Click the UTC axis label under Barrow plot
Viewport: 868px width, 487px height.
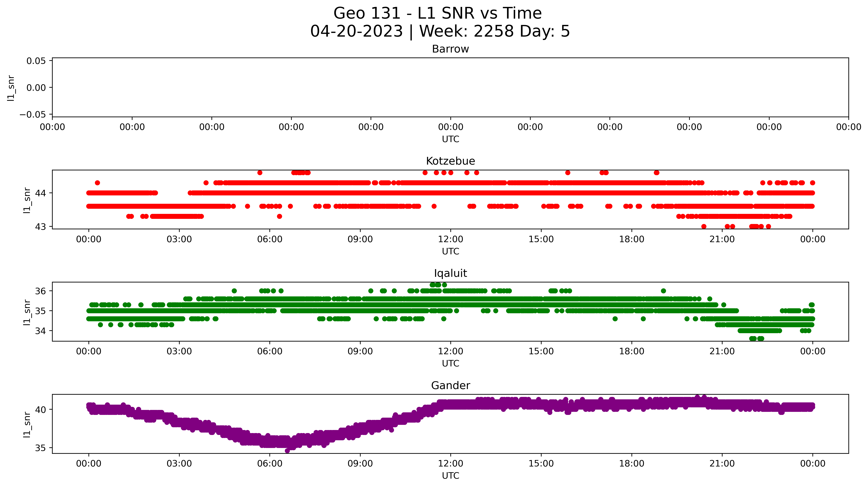coord(451,139)
